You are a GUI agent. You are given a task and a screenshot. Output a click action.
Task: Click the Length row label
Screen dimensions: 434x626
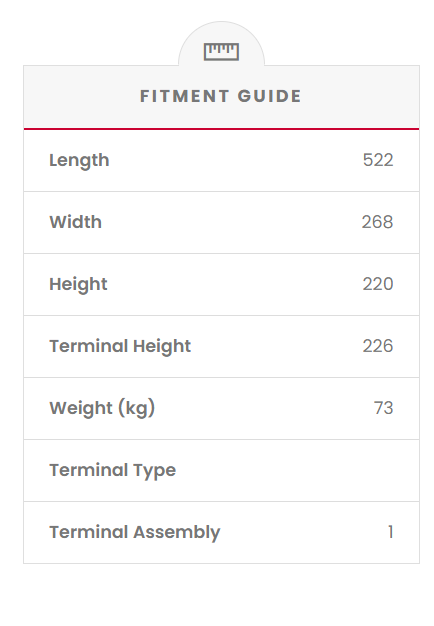(x=79, y=160)
